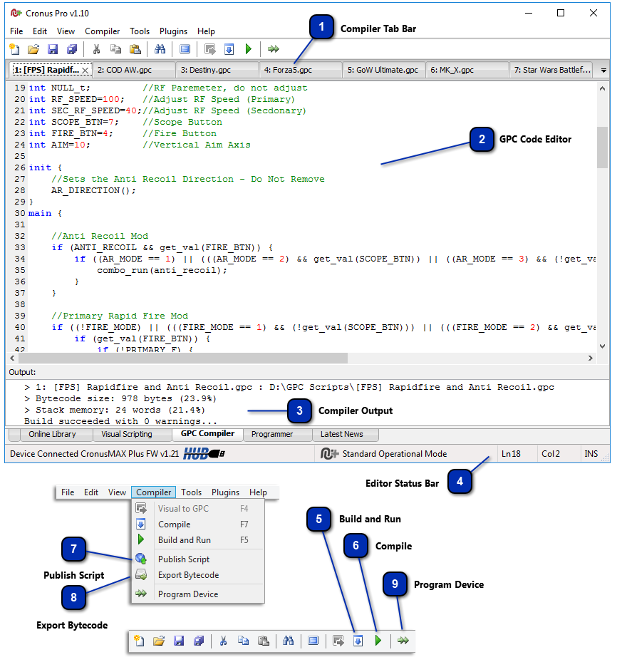Switch to the 3: Destiny.gpc tab

[x=217, y=70]
